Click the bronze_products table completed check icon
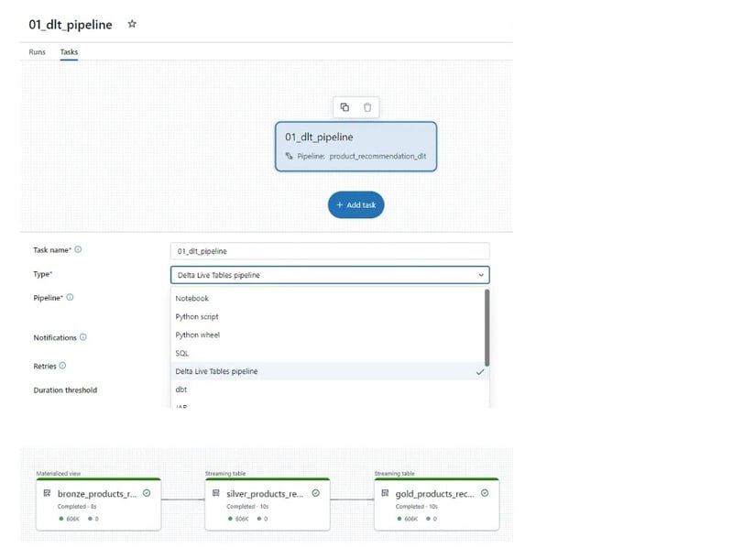Screen dimensions: 733x560 [147, 493]
